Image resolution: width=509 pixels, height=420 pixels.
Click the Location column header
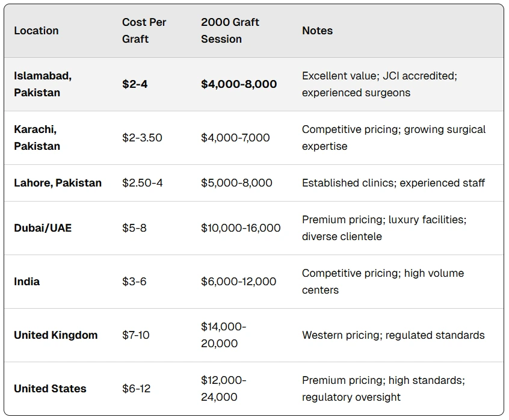(36, 31)
